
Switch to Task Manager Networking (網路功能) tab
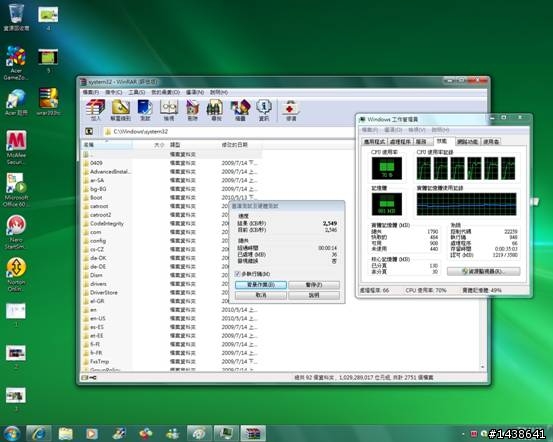pyautogui.click(x=467, y=141)
